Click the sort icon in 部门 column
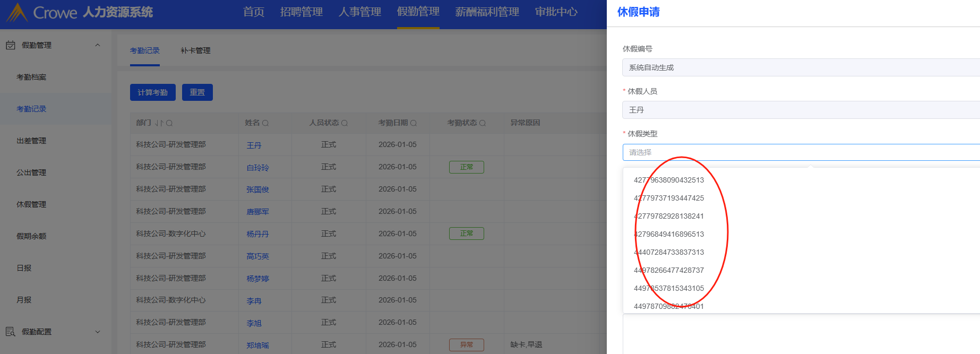The height and width of the screenshot is (354, 980). click(159, 123)
